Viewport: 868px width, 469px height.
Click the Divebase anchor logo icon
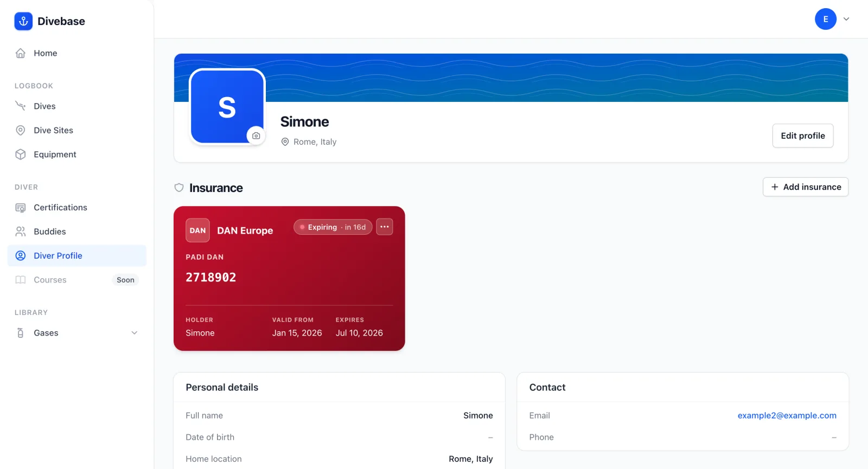[x=23, y=21]
